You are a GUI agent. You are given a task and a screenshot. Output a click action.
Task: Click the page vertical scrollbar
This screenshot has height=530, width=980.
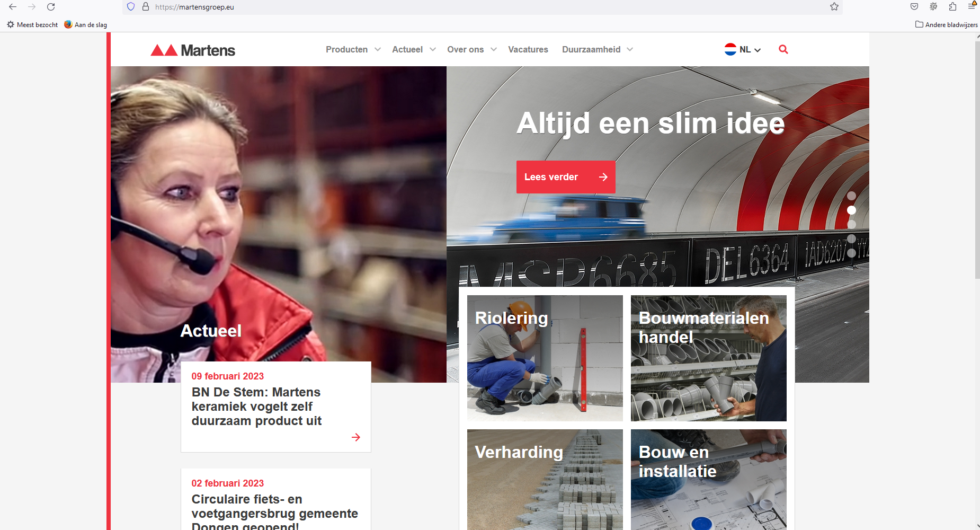pos(977,159)
